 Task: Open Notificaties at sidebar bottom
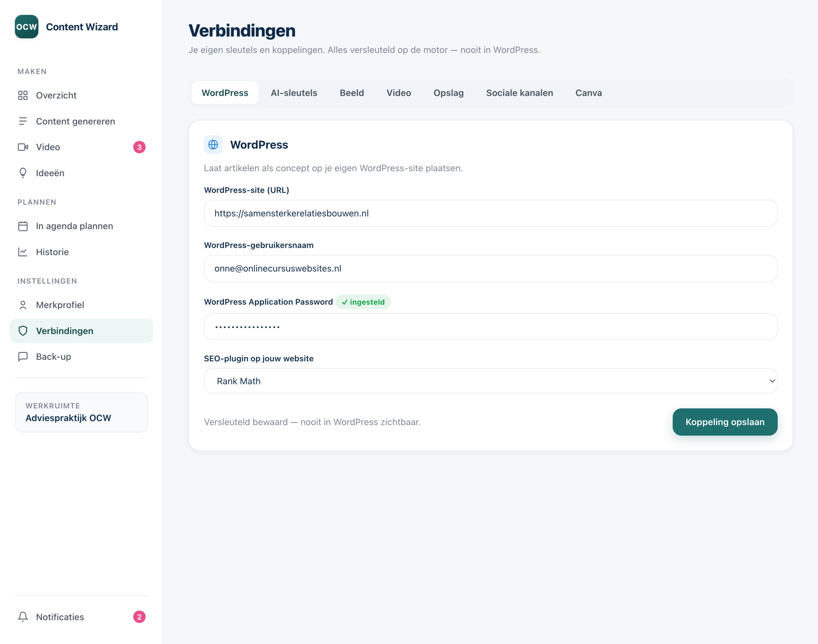81,617
